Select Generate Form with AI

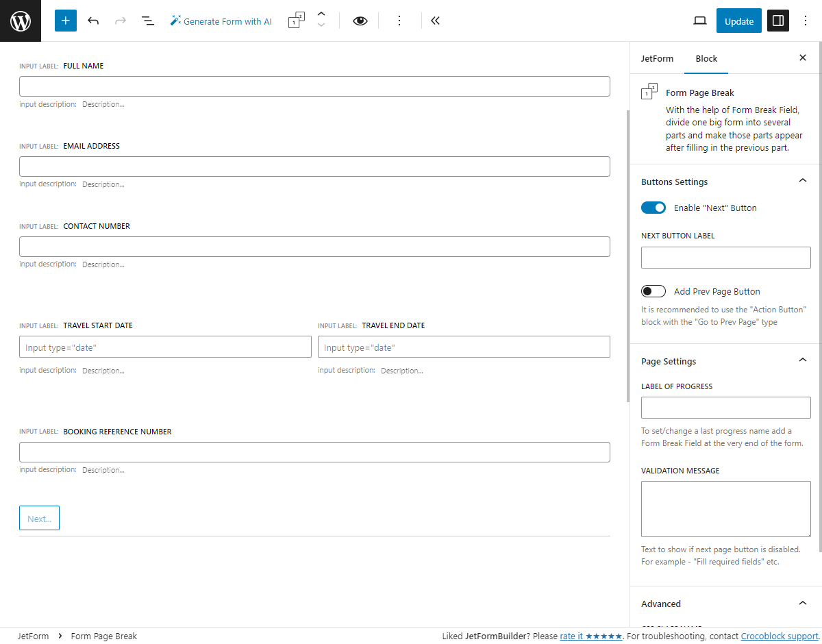tap(221, 21)
